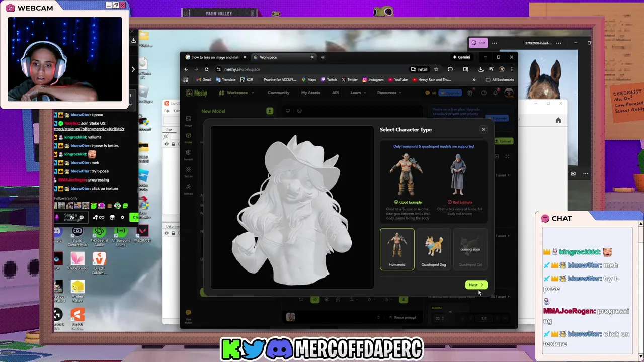The width and height of the screenshot is (644, 362).
Task: Click the Next button in character dialog
Action: (476, 285)
